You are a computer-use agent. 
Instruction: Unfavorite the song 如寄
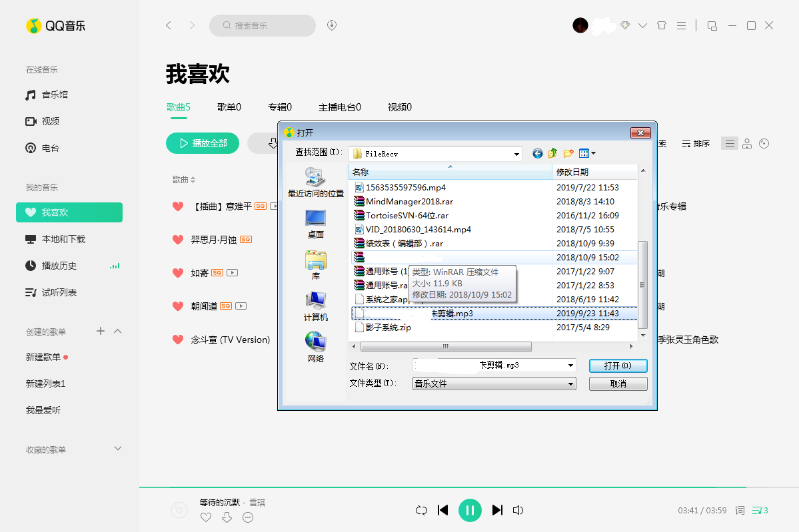(x=177, y=272)
